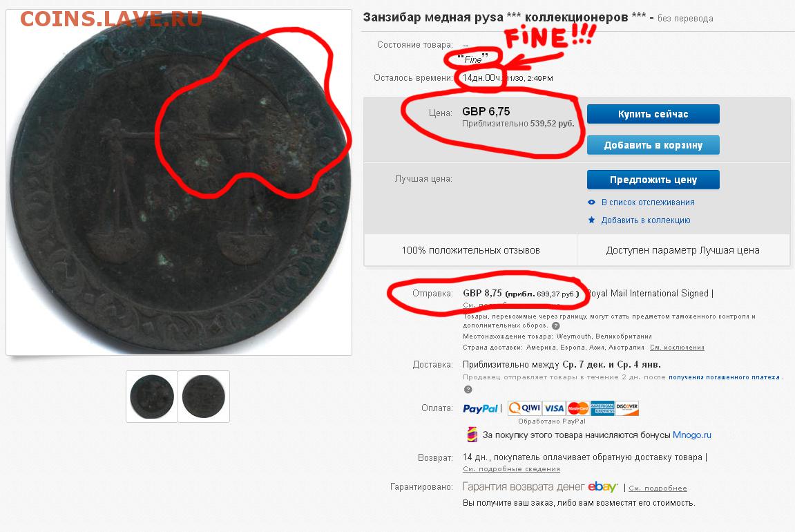795x532 pixels.
Task: Open 'получения погашенного платежа' link
Action: (724, 377)
